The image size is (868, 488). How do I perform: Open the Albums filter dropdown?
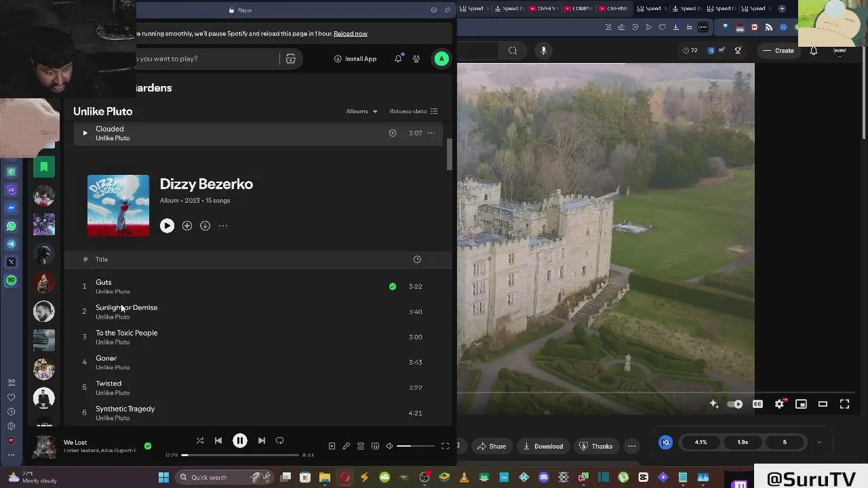[x=361, y=111]
